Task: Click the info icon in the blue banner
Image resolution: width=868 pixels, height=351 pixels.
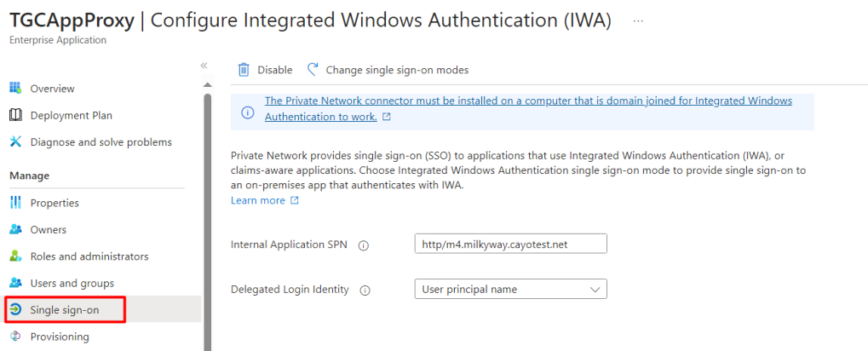Action: click(247, 112)
